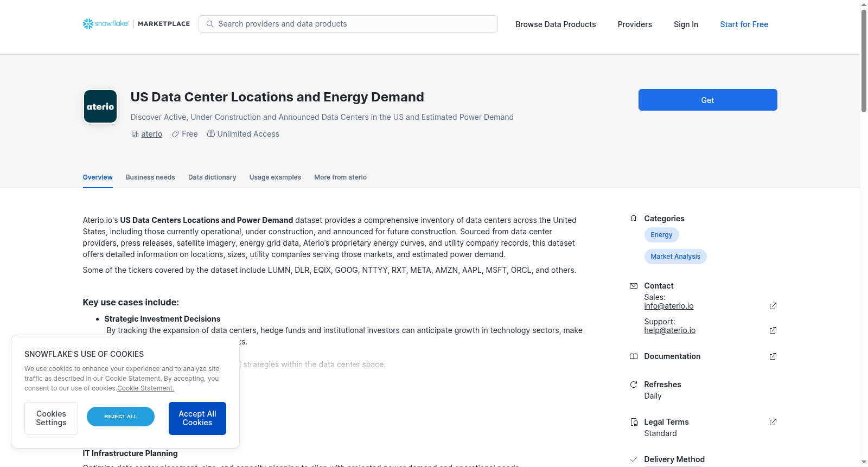This screenshot has width=868, height=467.
Task: Open Browse Data Products menu
Action: (x=556, y=24)
